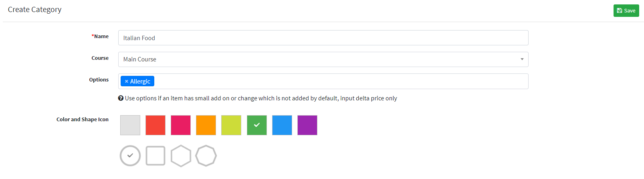Image resolution: width=644 pixels, height=179 pixels.
Task: Pick the lime yellow color swatch
Action: pyautogui.click(x=231, y=125)
